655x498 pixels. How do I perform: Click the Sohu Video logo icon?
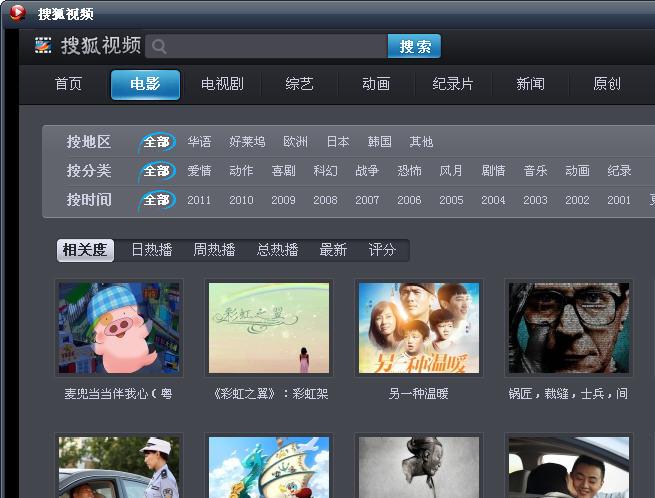(x=43, y=45)
